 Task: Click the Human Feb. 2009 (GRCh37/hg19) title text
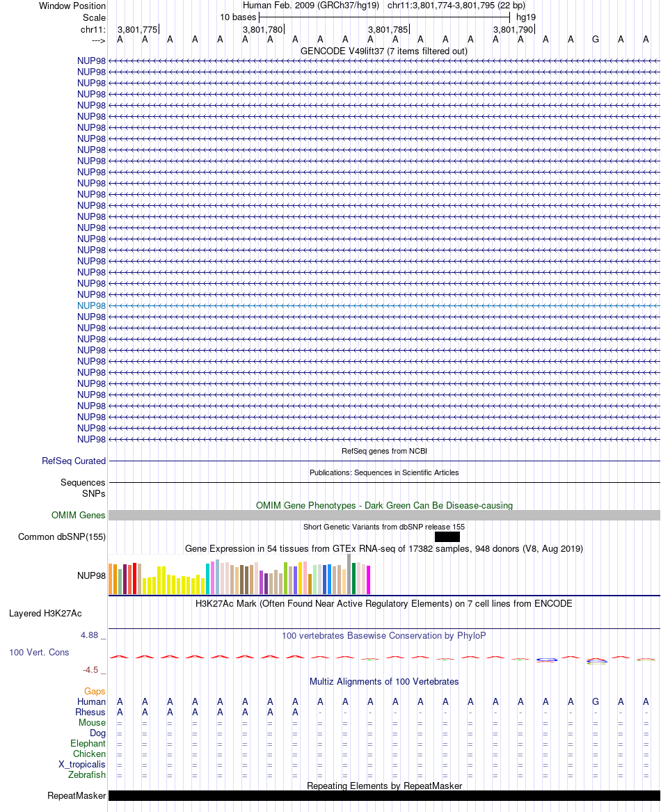pyautogui.click(x=311, y=6)
